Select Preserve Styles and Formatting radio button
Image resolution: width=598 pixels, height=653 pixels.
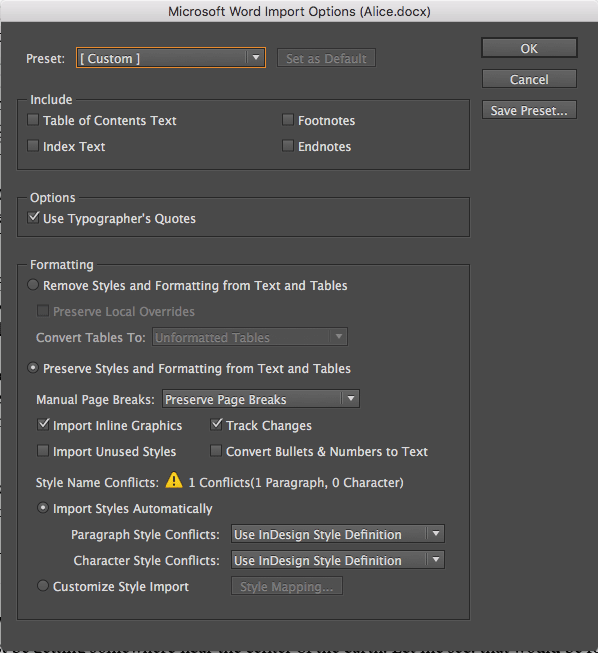(33, 368)
